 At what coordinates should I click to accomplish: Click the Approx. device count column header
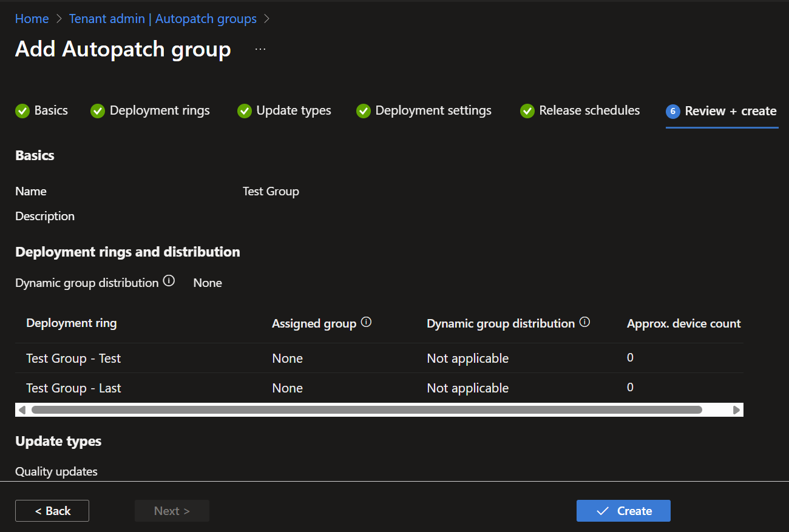(x=684, y=323)
